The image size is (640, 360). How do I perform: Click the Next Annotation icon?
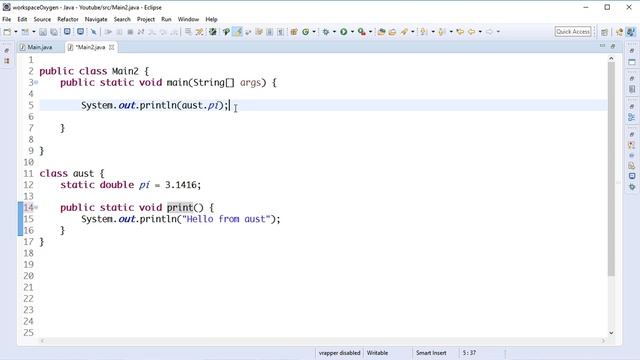tap(423, 32)
